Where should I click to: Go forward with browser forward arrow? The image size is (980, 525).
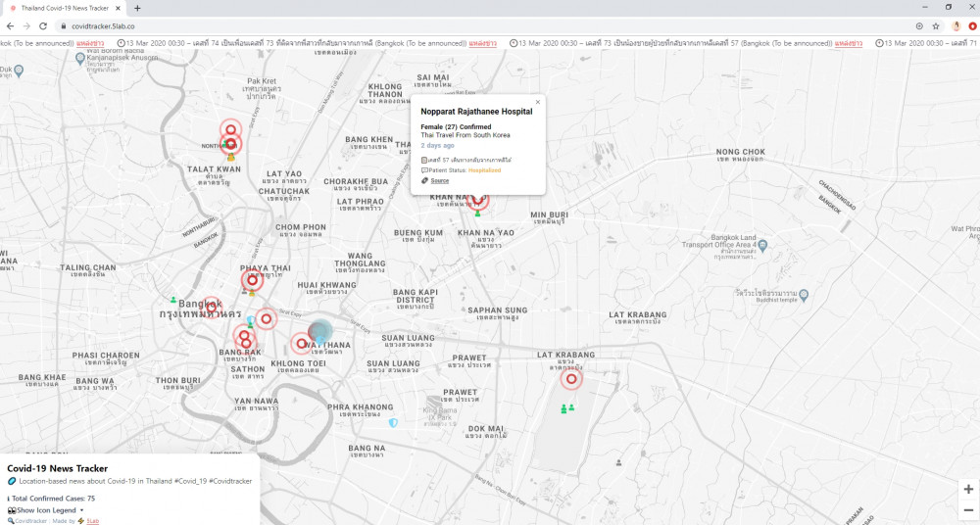pos(26,26)
